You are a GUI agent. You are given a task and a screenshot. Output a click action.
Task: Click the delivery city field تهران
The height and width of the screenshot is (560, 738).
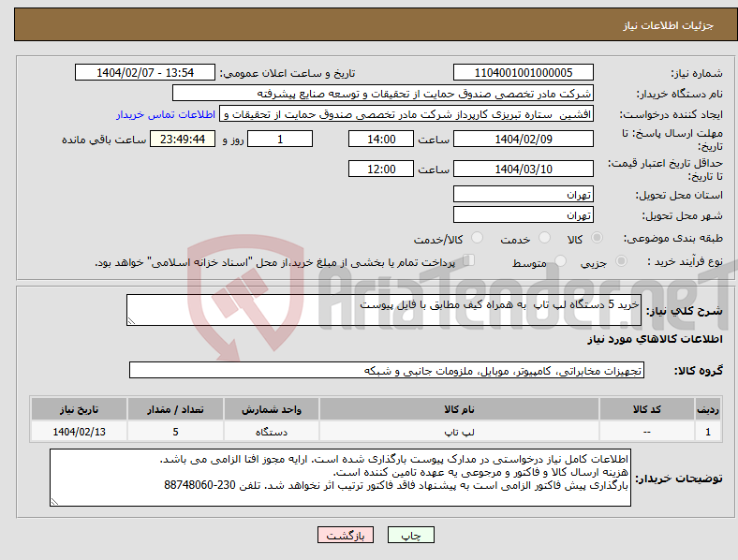click(523, 214)
